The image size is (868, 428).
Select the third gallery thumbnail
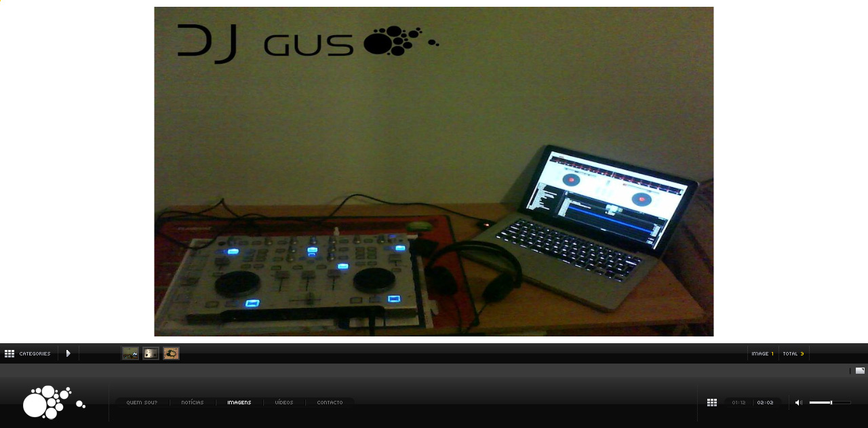(171, 353)
